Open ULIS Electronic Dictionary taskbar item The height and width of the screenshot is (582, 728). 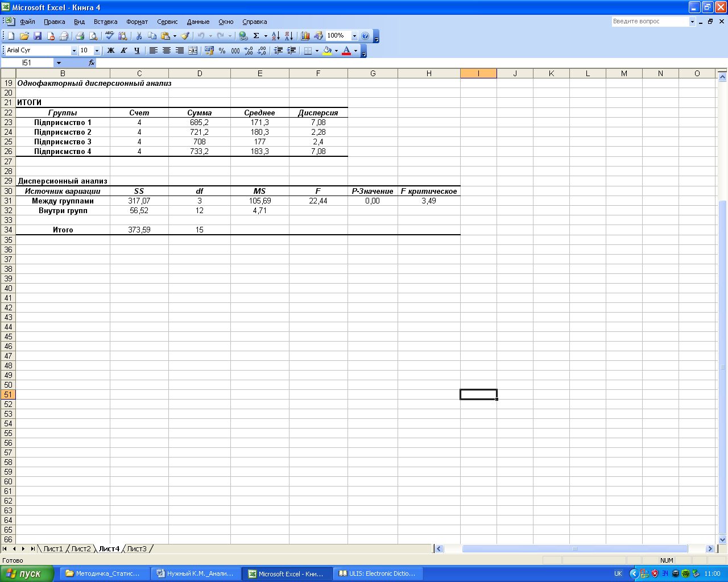tap(378, 573)
